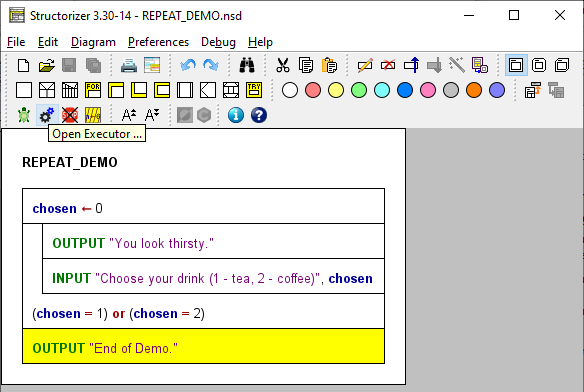Image resolution: width=584 pixels, height=392 pixels.
Task: Apply white color to element
Action: [290, 90]
